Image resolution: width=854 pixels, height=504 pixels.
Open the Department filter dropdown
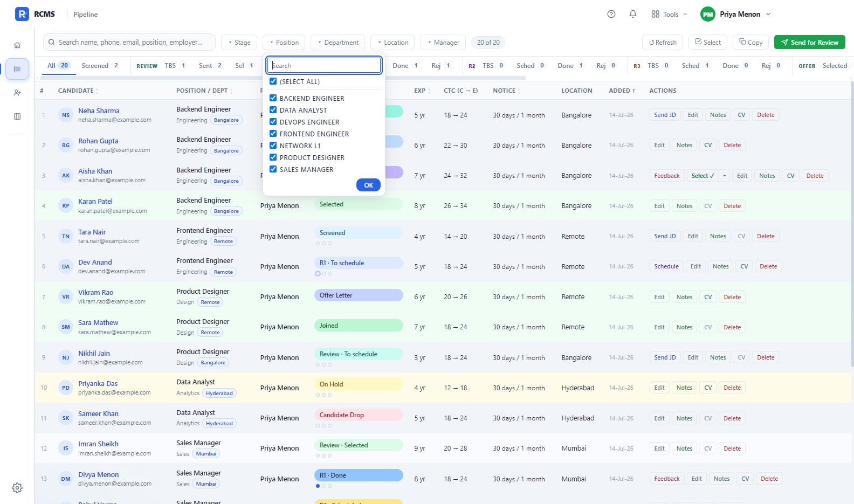(338, 43)
